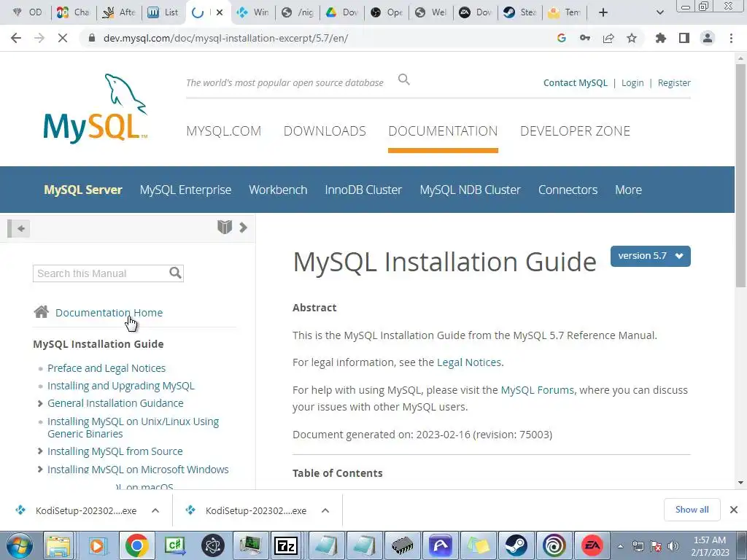Open More in blue menu
The width and height of the screenshot is (747, 560).
click(x=628, y=190)
